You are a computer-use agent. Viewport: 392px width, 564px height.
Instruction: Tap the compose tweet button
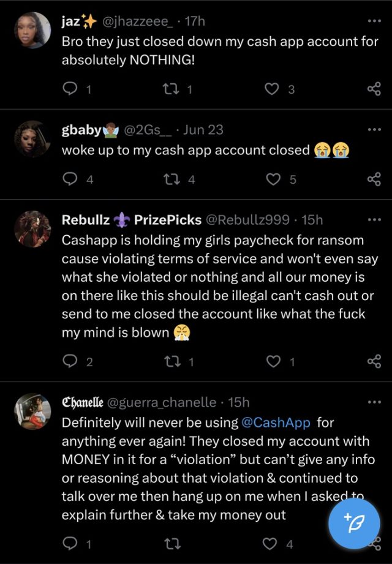coord(354,523)
